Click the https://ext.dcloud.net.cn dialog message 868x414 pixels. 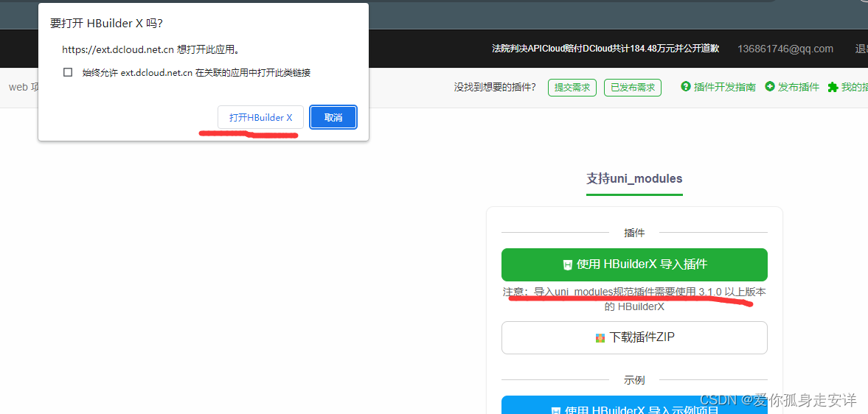(150, 50)
